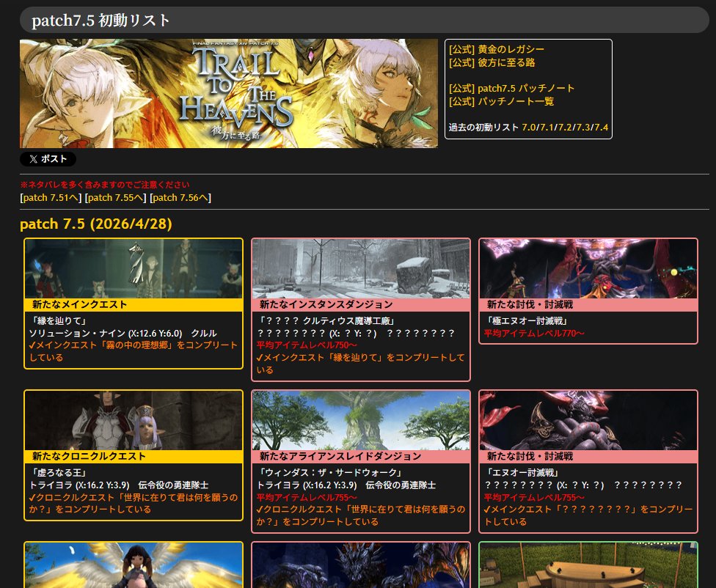716x588 pixels.
Task: Click the ウィンダス：ザ・サードウォーク raid thumbnail
Action: coord(361,419)
